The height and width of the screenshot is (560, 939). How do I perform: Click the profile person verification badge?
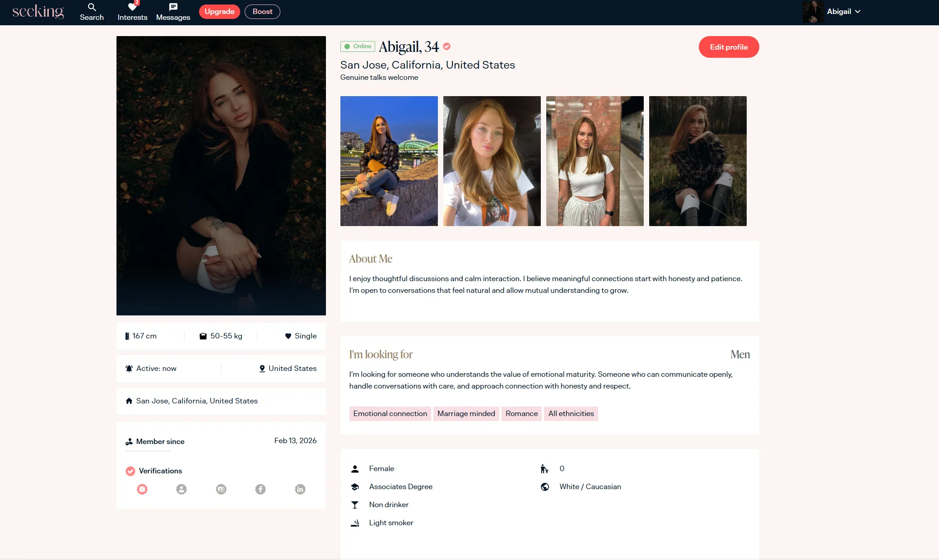click(x=181, y=489)
